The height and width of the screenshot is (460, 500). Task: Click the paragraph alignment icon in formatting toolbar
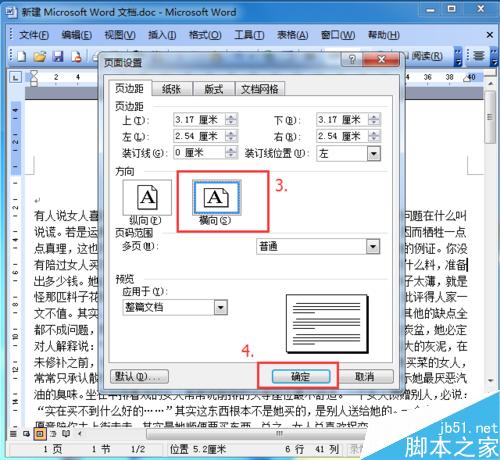[479, 56]
